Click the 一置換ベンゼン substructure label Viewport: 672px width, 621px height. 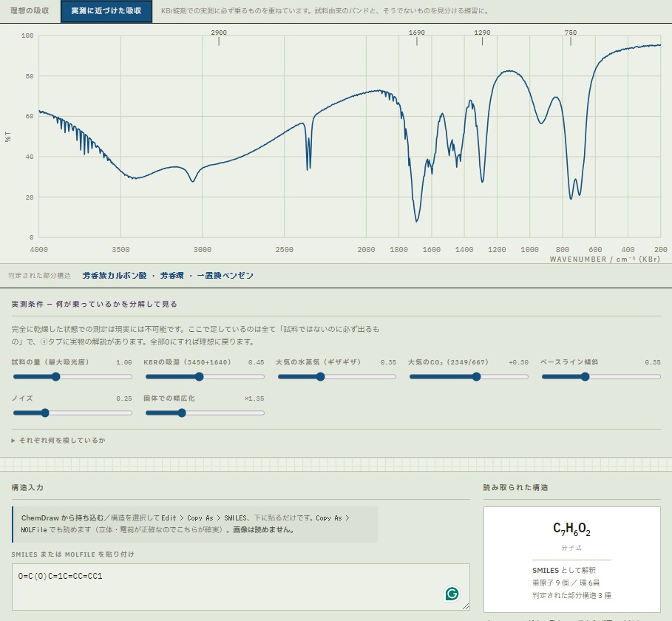(225, 276)
